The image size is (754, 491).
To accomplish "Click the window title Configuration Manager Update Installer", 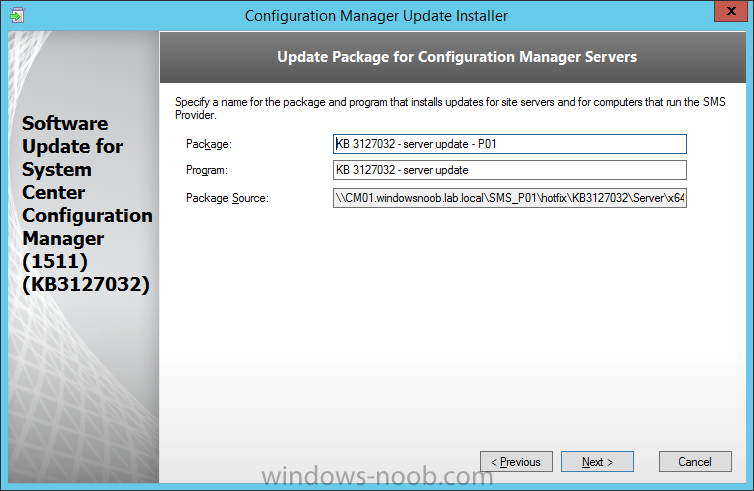I will click(x=376, y=16).
